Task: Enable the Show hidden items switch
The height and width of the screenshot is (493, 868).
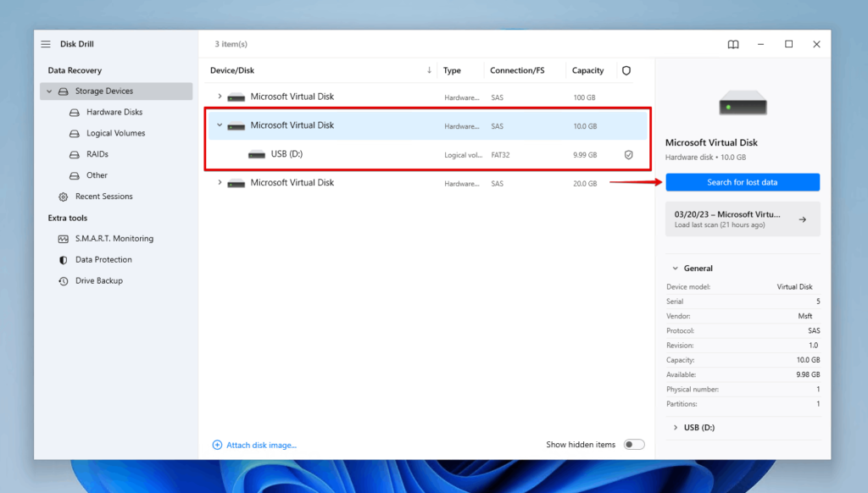Action: click(633, 444)
